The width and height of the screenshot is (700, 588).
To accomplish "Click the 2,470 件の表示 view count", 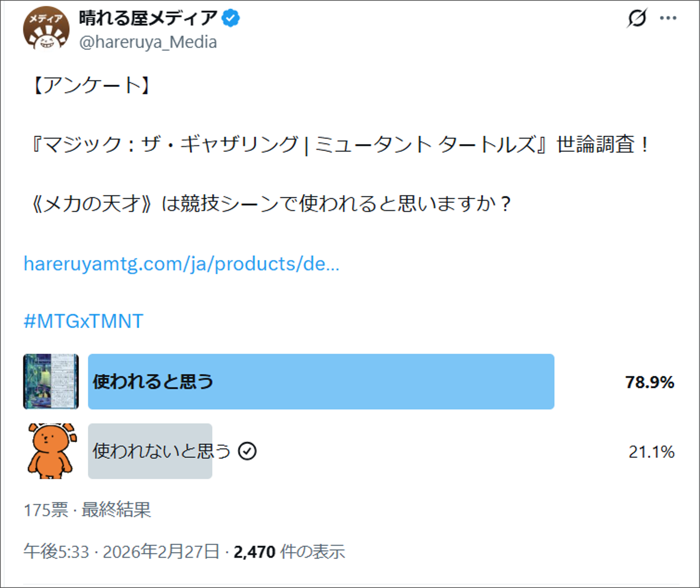I will (289, 551).
